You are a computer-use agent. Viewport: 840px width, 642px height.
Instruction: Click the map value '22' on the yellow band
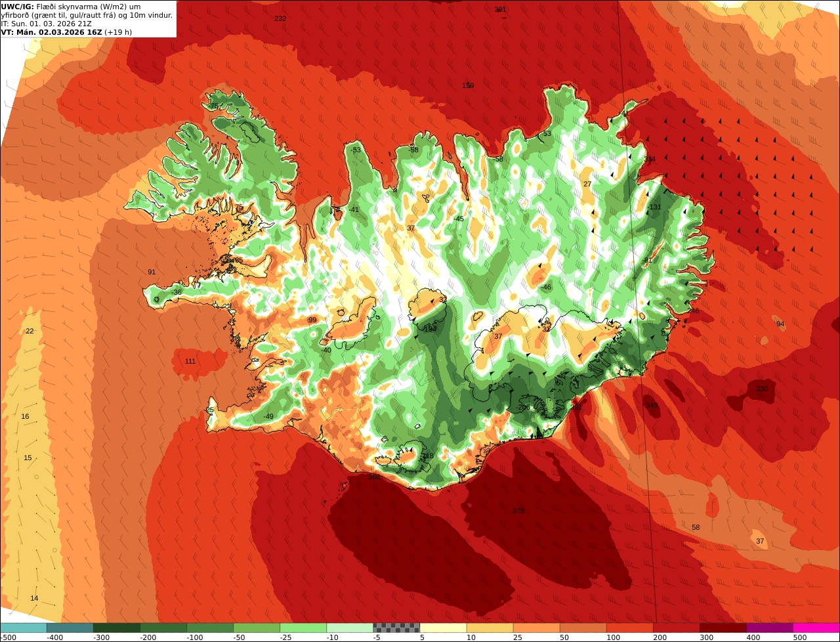tap(30, 331)
